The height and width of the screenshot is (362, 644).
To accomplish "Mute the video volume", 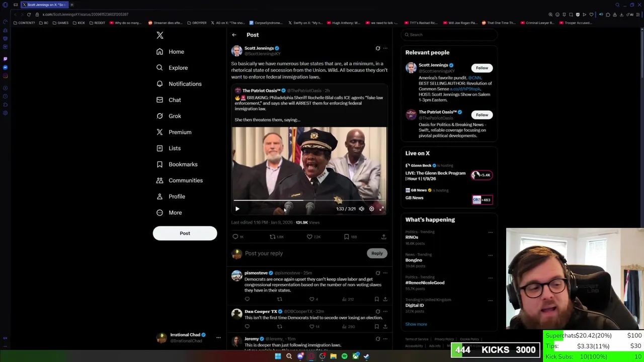I will (361, 209).
